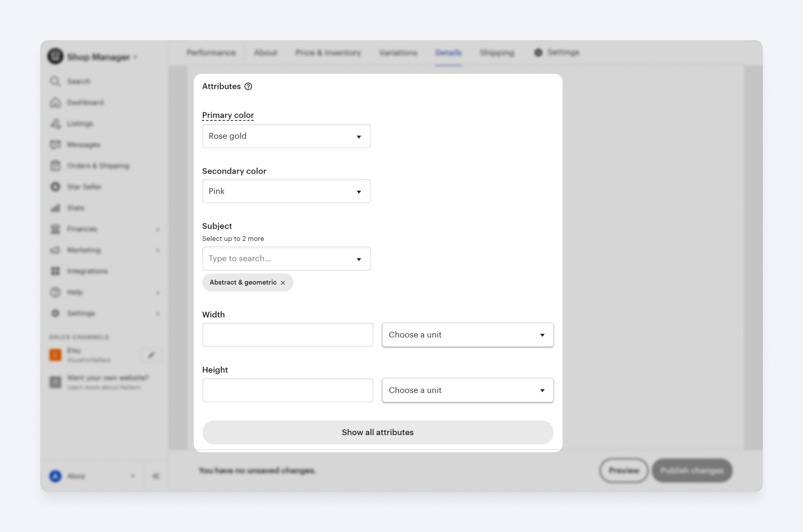Select the Details tab
This screenshot has height=532, width=803.
448,53
